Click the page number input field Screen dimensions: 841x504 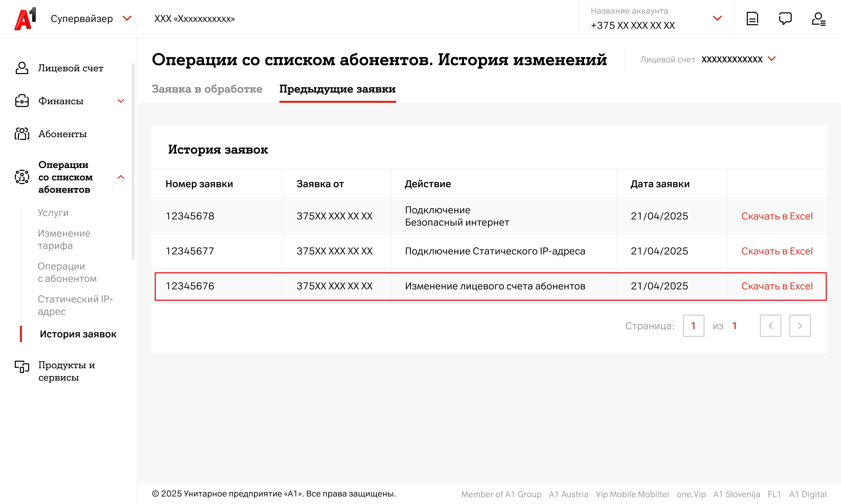pyautogui.click(x=693, y=326)
